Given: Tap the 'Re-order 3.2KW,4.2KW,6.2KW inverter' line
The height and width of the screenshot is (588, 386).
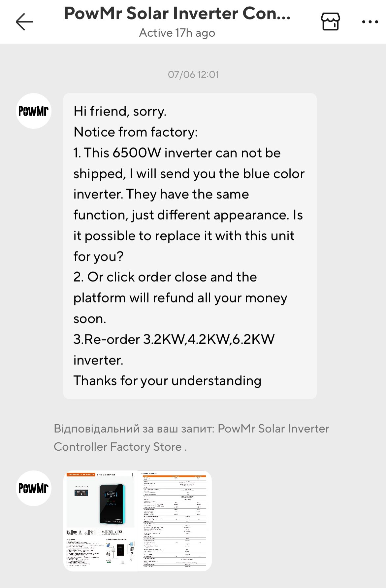Looking at the screenshot, I should [174, 350].
